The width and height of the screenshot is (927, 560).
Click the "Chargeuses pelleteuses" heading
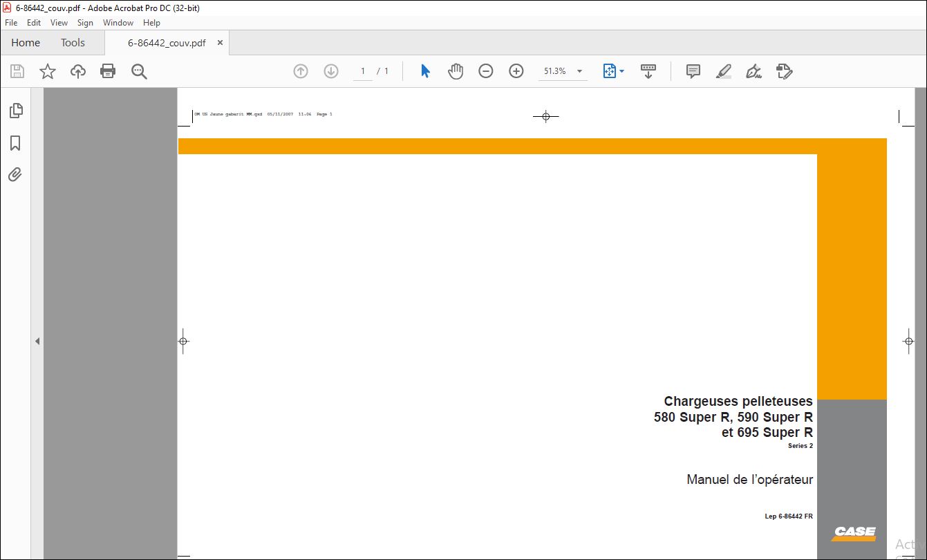click(x=738, y=401)
